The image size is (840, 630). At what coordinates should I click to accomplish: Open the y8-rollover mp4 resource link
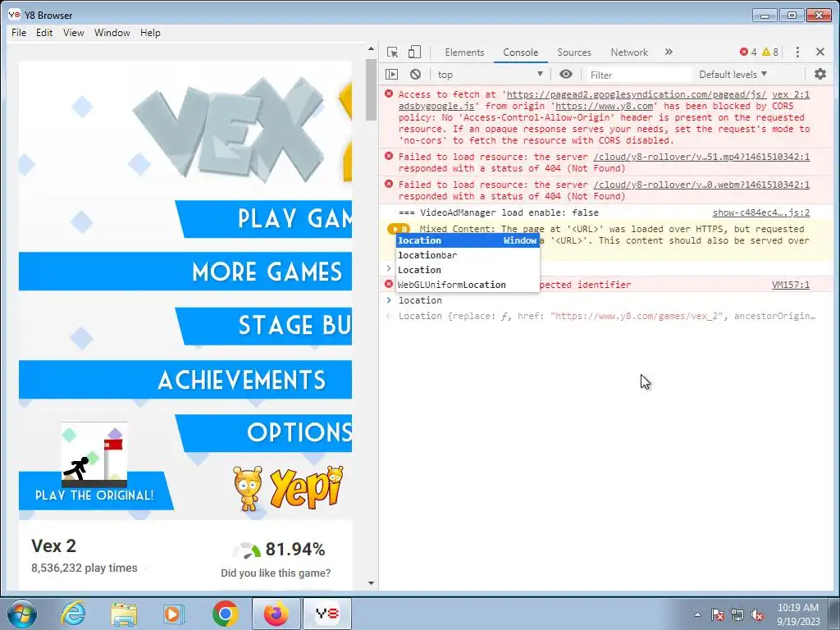pyautogui.click(x=701, y=157)
